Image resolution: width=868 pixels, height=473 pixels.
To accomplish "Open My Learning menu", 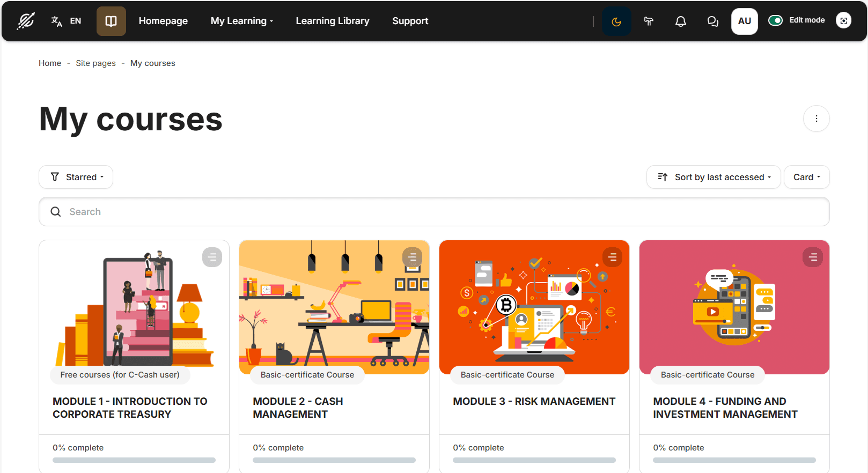I will (x=241, y=21).
